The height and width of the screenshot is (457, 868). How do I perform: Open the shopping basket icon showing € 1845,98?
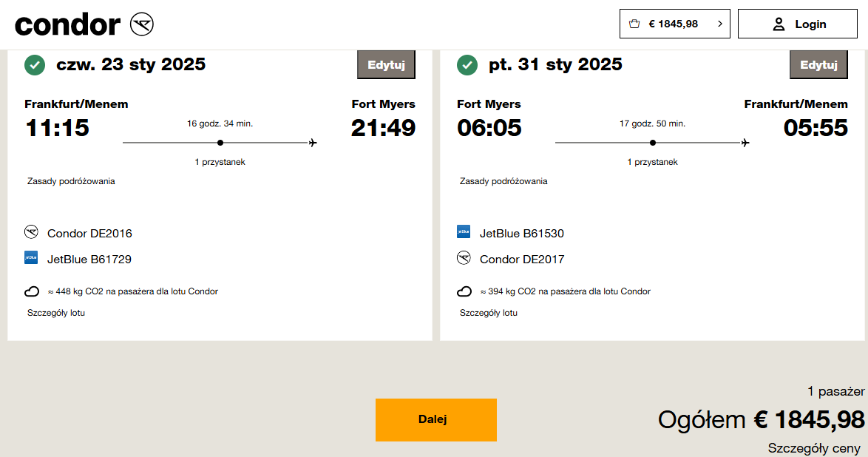point(634,24)
